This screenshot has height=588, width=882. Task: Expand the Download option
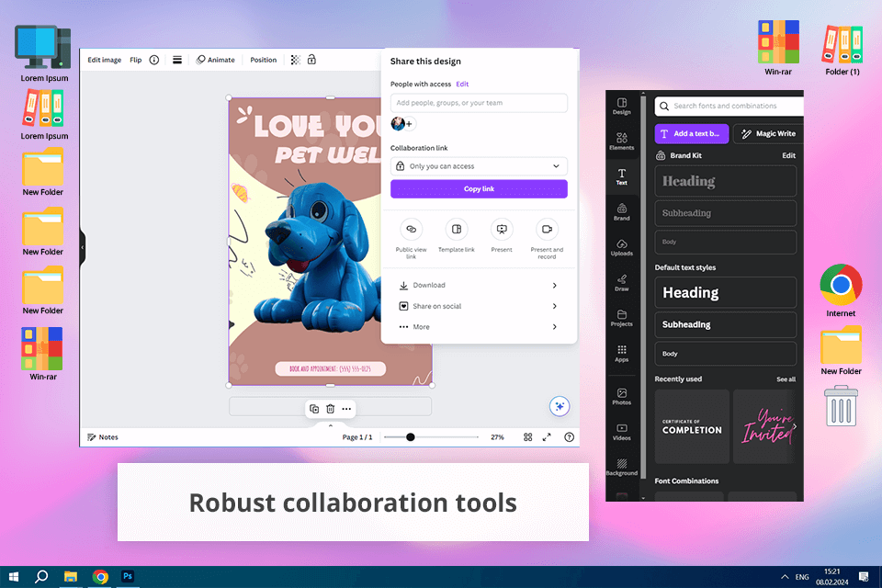point(479,286)
